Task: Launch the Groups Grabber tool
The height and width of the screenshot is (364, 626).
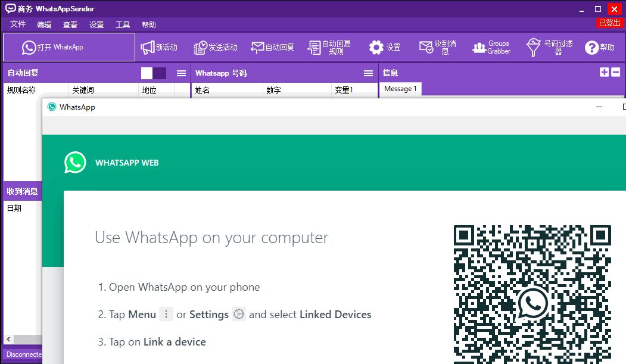Action: pos(491,48)
